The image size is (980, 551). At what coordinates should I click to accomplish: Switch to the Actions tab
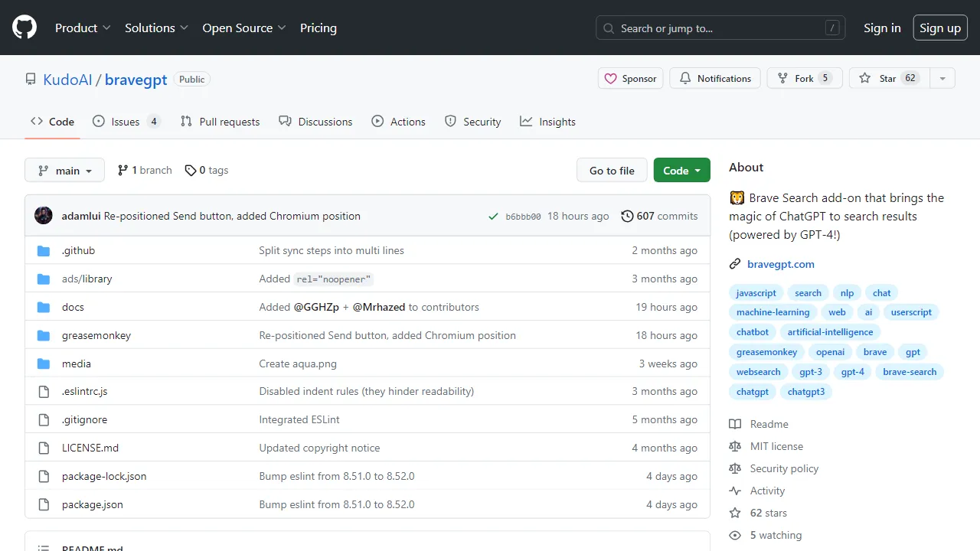pyautogui.click(x=398, y=122)
